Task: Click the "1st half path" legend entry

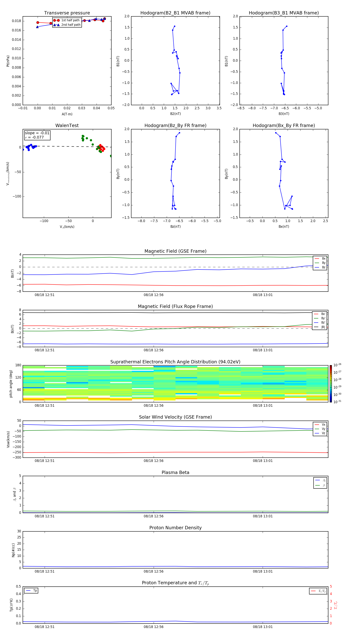Action: click(67, 20)
